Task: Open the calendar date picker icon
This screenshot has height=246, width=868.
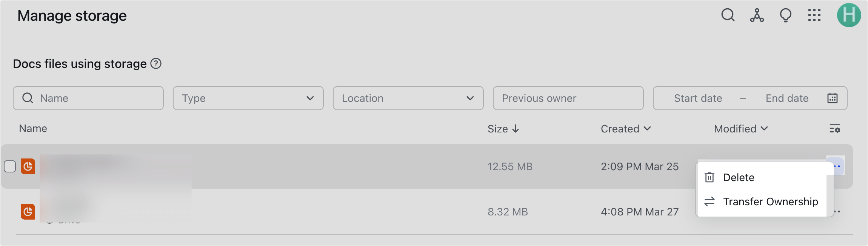Action: coord(832,98)
